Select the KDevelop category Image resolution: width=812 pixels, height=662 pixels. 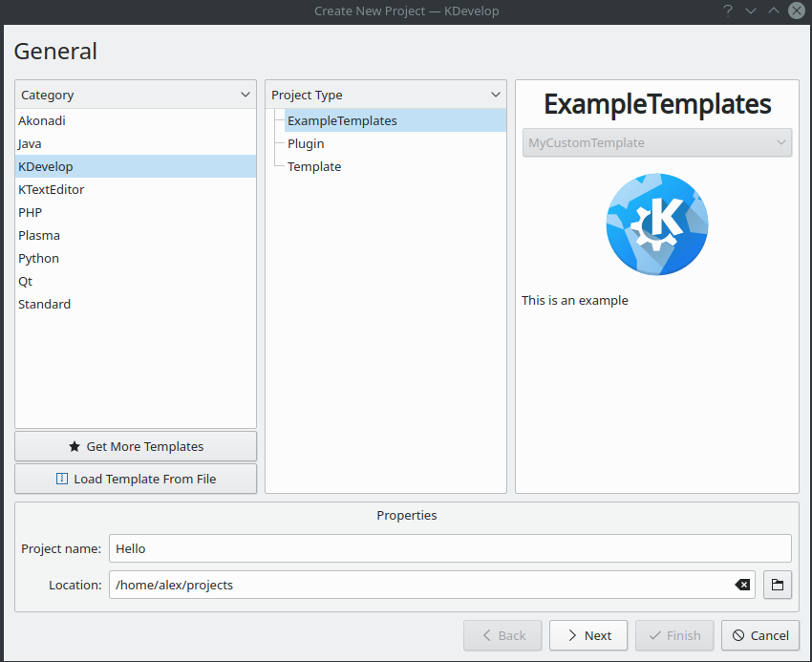pos(136,166)
